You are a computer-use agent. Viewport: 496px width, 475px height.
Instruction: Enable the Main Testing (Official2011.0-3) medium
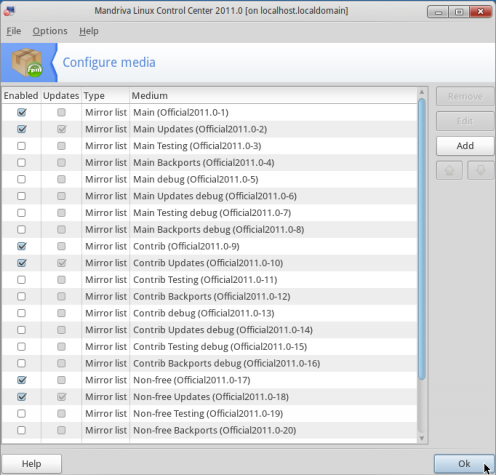pos(22,146)
